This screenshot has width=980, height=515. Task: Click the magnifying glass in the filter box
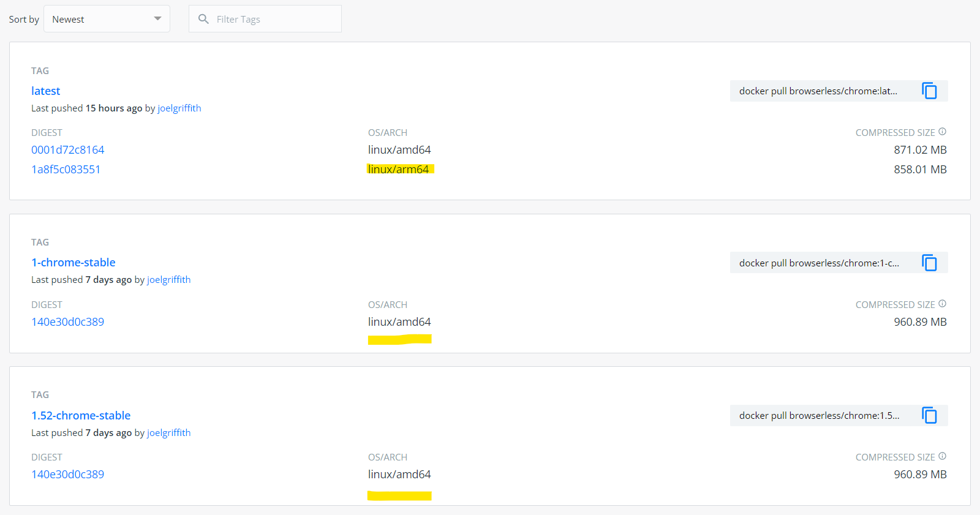point(203,19)
